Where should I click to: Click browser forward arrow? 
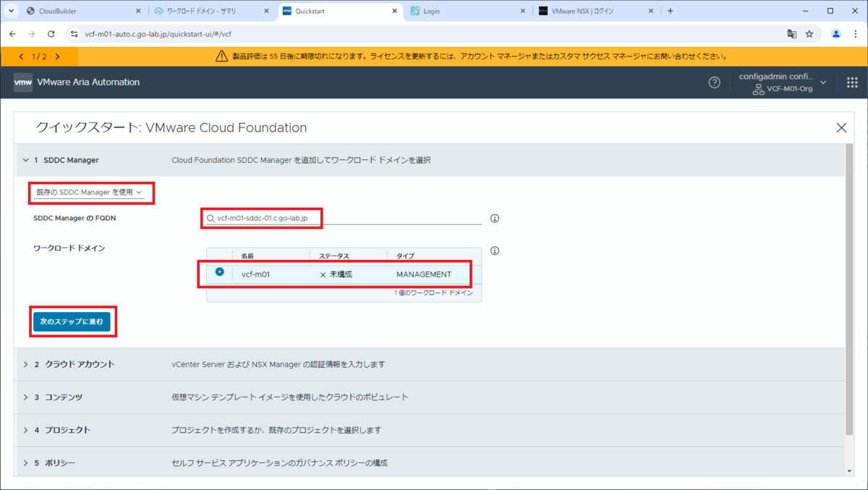[x=31, y=34]
